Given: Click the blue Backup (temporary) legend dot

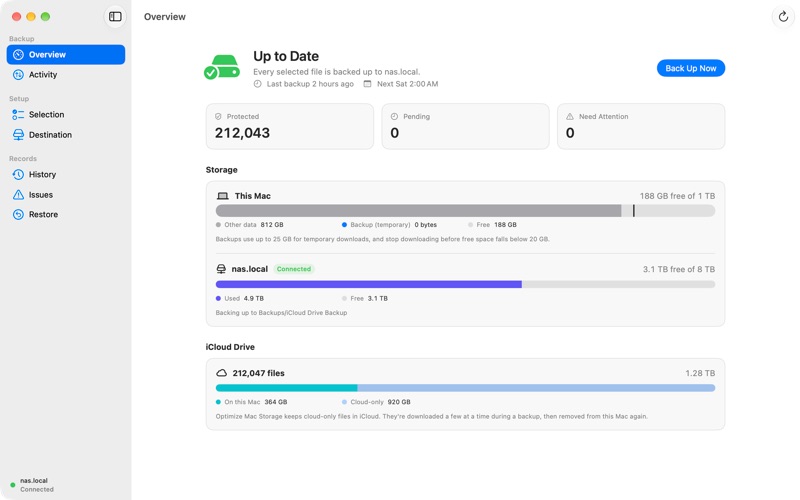Looking at the screenshot, I should [344, 224].
